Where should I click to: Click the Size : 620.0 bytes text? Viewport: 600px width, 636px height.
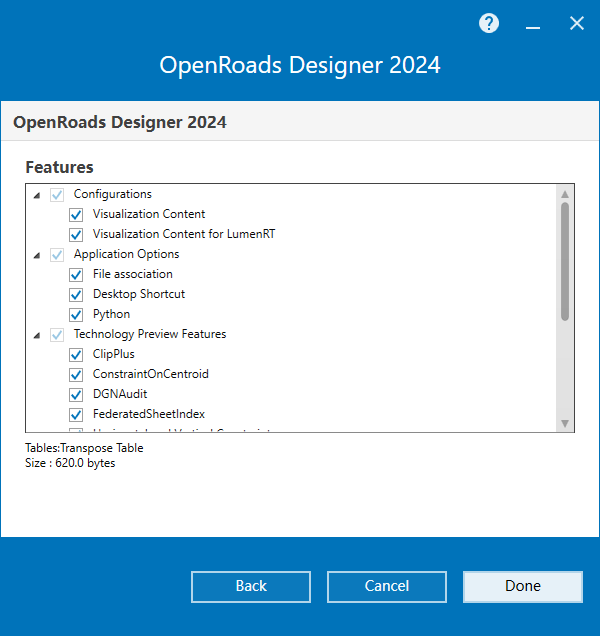(70, 463)
